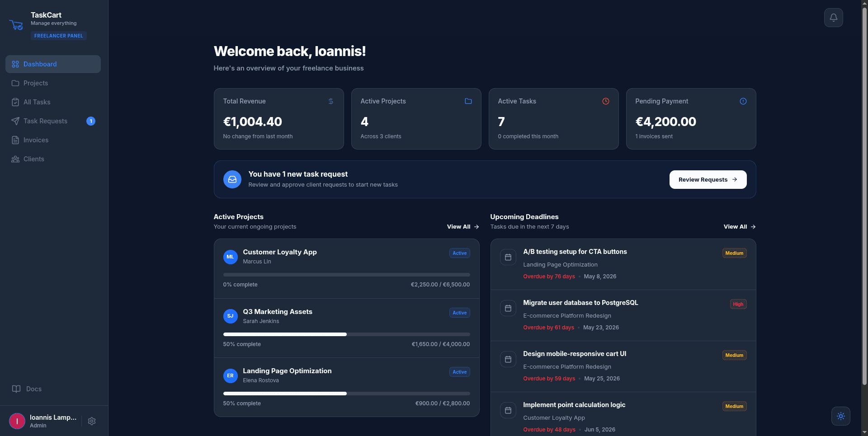868x436 pixels.
Task: Open Design mobile-responsive cart UI task
Action: (x=575, y=354)
